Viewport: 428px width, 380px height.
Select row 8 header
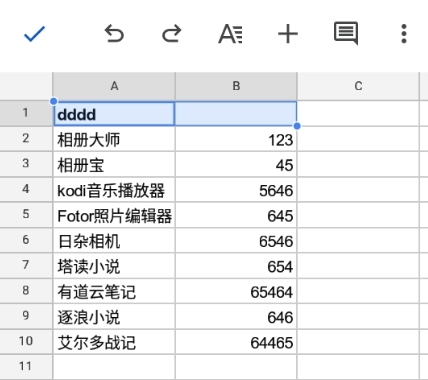[x=26, y=291]
